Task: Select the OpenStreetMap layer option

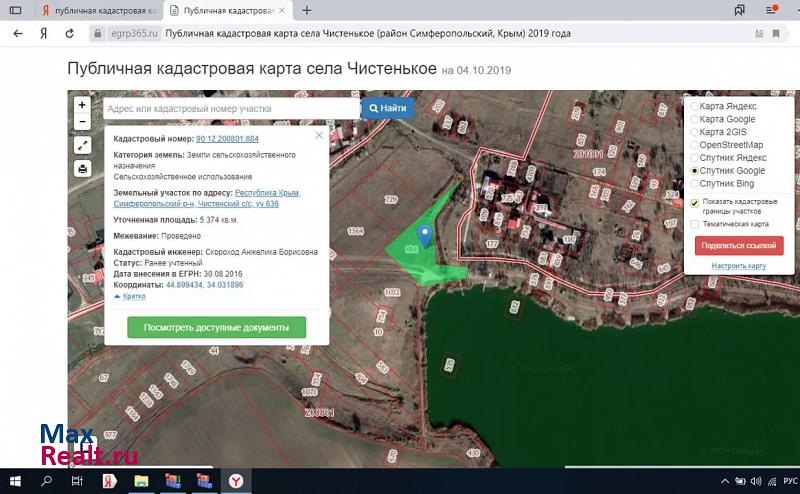Action: tap(694, 145)
